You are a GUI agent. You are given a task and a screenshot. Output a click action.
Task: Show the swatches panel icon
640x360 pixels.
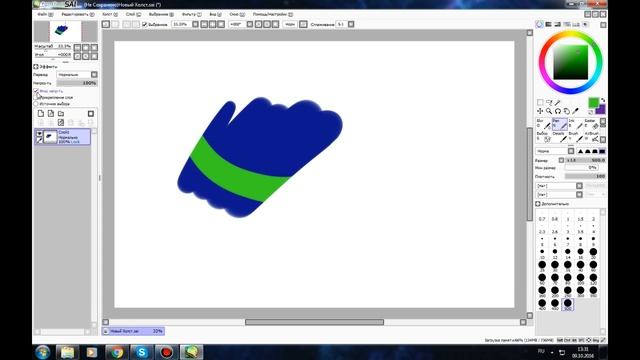click(576, 24)
